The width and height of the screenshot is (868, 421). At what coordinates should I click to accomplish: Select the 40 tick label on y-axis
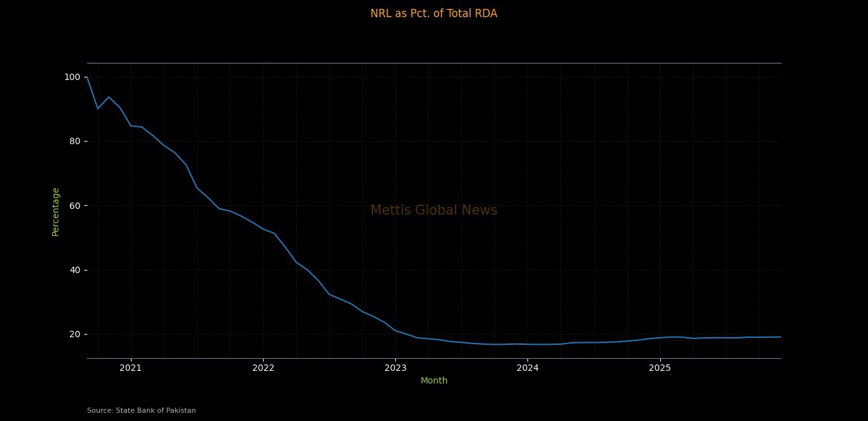74,270
